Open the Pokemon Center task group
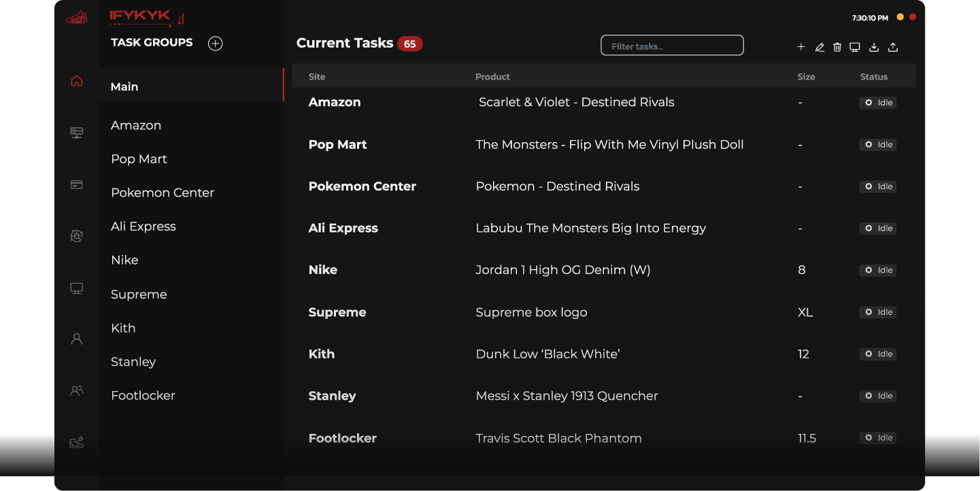This screenshot has height=491, width=980. [163, 192]
